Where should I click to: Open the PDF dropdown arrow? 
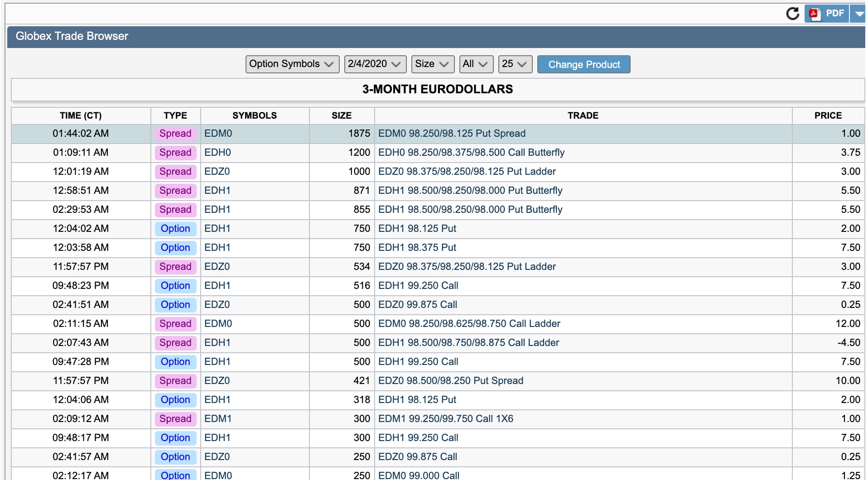pos(859,14)
